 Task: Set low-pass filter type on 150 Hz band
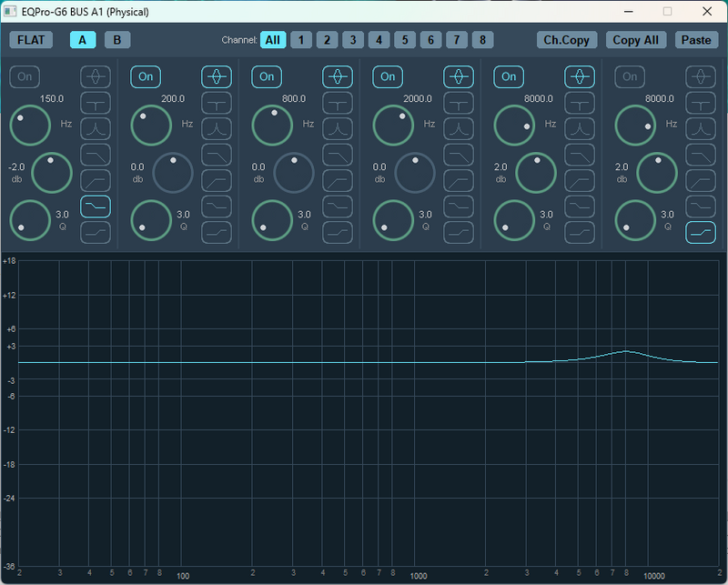pos(96,155)
